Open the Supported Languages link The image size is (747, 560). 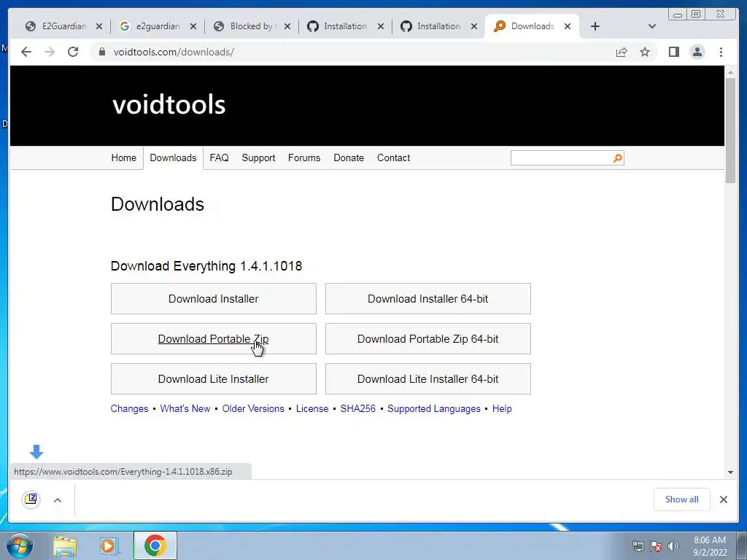pyautogui.click(x=434, y=408)
